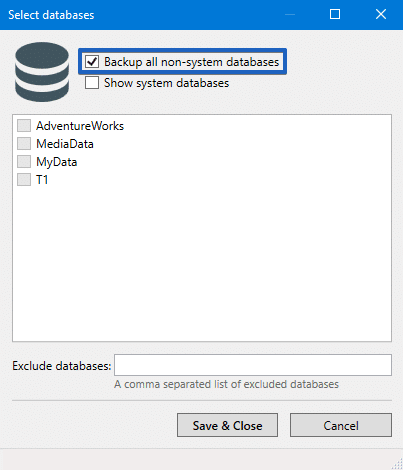Click the Save & Close button

tap(227, 425)
